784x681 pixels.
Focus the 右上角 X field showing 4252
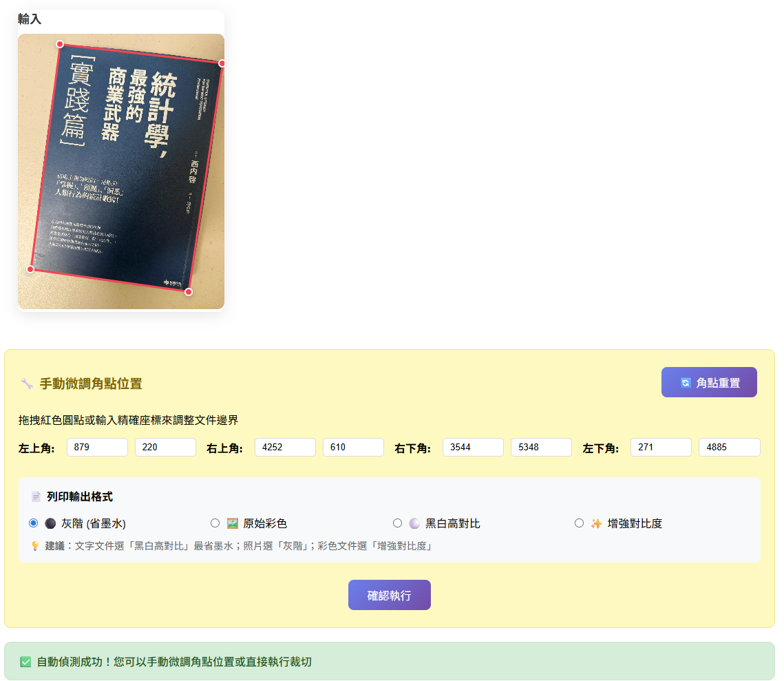click(285, 447)
